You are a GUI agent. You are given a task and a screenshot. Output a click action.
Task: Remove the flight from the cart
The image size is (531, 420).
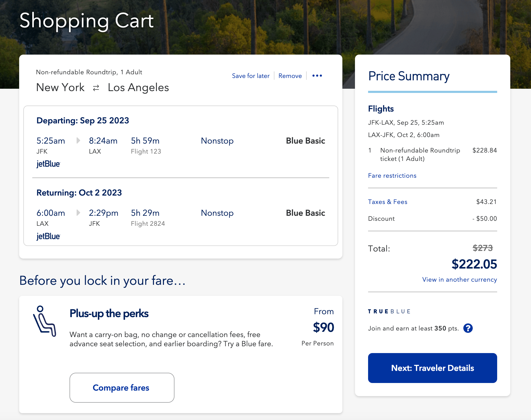coord(290,76)
